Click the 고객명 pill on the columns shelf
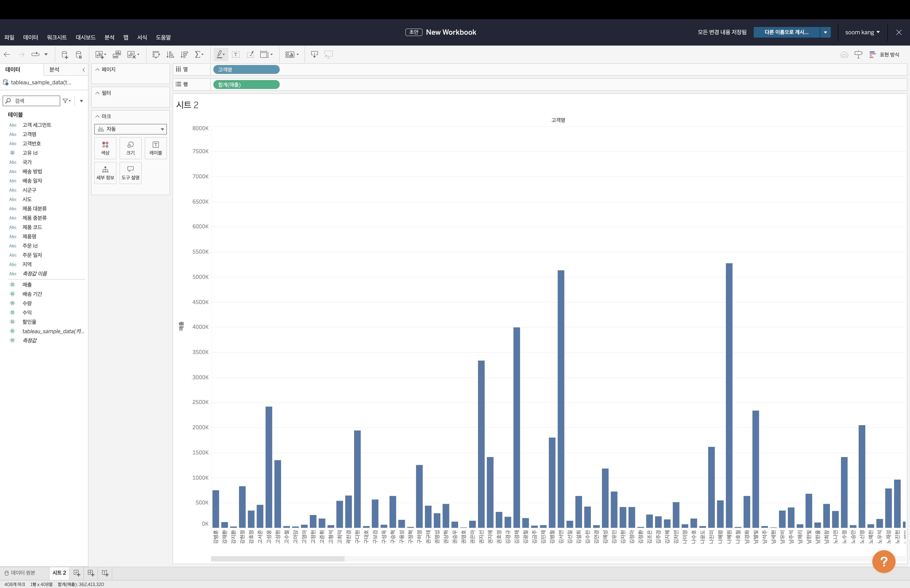This screenshot has width=910, height=588. pos(246,69)
